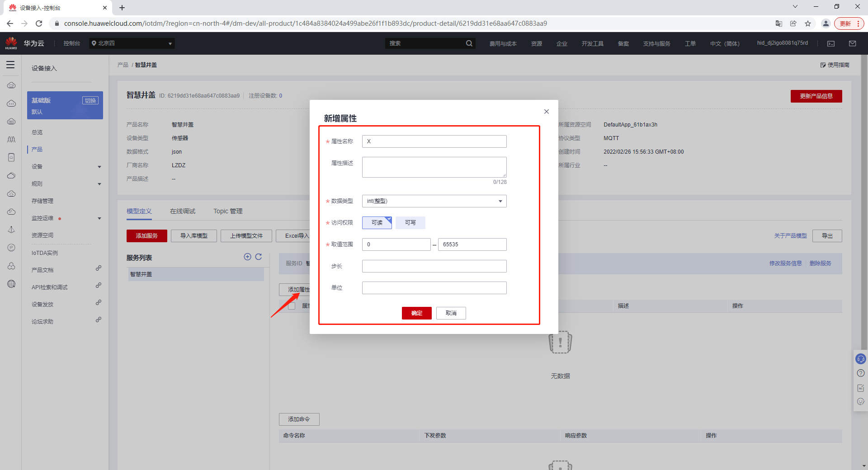This screenshot has height=470, width=868.
Task: Reload the page with browser refresh icon
Action: pos(39,23)
